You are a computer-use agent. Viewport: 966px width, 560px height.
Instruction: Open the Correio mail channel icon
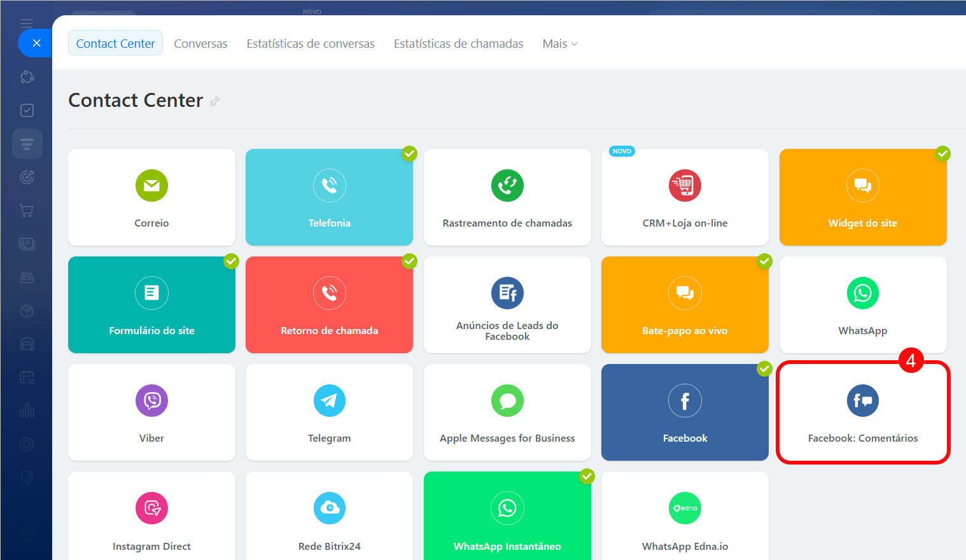pos(151,185)
